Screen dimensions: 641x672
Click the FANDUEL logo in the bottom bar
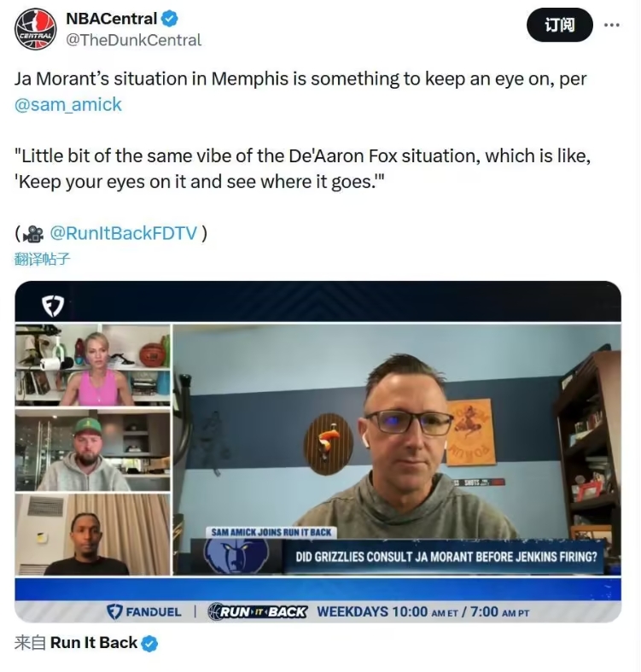[144, 612]
